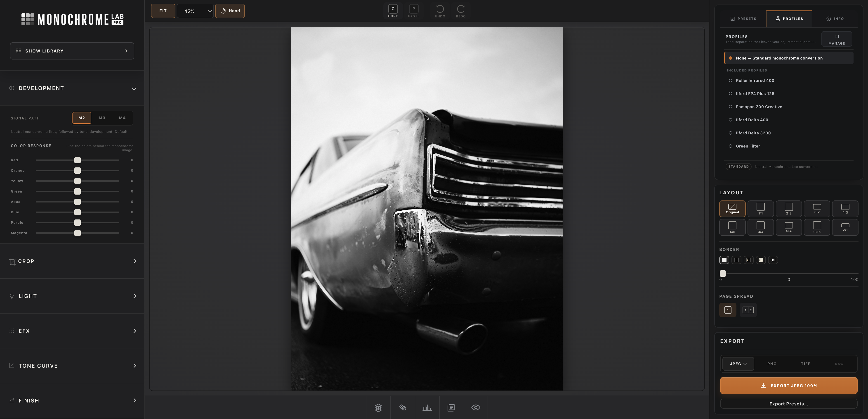
Task: Switch to the Info tab
Action: (x=835, y=19)
